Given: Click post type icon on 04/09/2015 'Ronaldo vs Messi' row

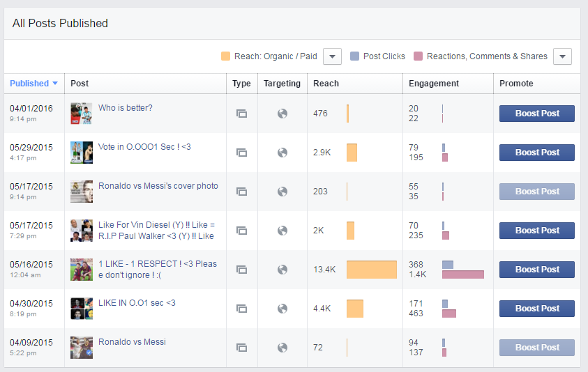Looking at the screenshot, I should point(241,348).
